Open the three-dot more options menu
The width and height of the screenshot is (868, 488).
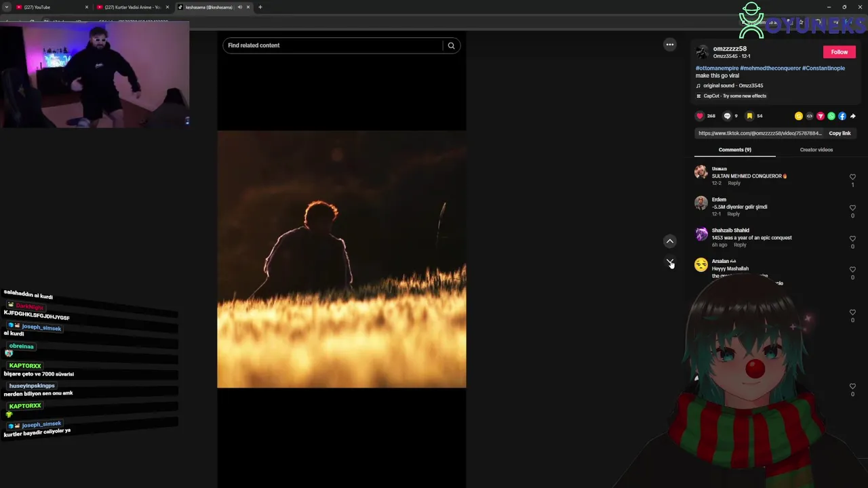tap(670, 45)
